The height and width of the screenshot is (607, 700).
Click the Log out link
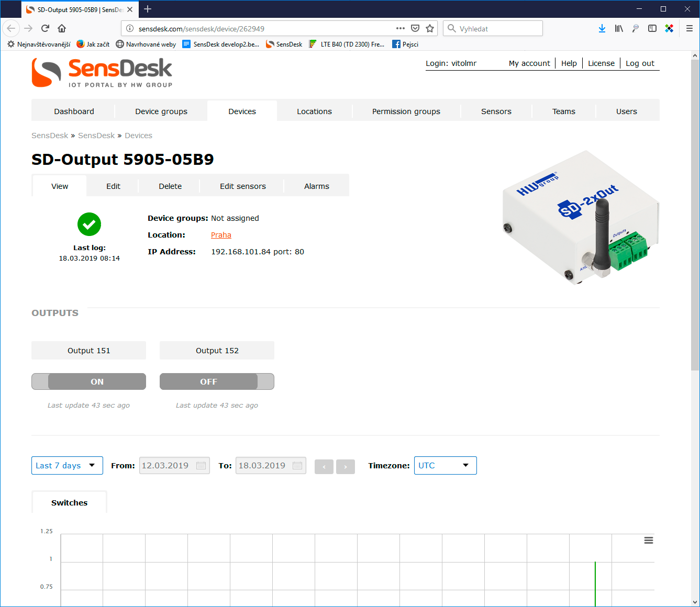click(640, 63)
